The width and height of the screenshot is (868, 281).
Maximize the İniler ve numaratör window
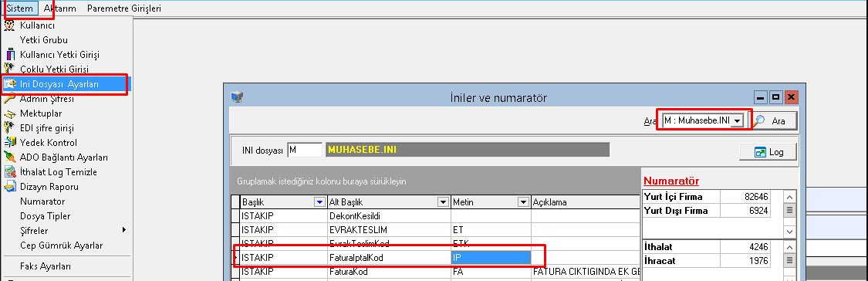coord(776,97)
